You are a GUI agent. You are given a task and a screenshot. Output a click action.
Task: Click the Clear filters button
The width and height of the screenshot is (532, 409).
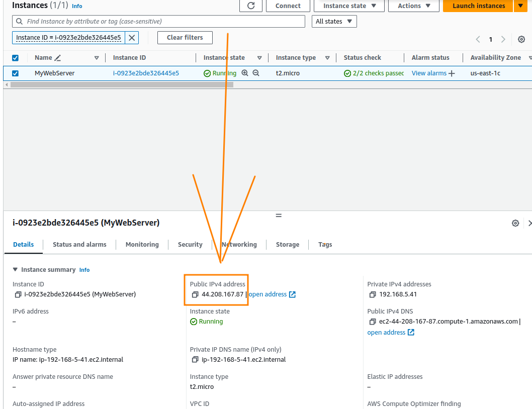click(x=185, y=37)
